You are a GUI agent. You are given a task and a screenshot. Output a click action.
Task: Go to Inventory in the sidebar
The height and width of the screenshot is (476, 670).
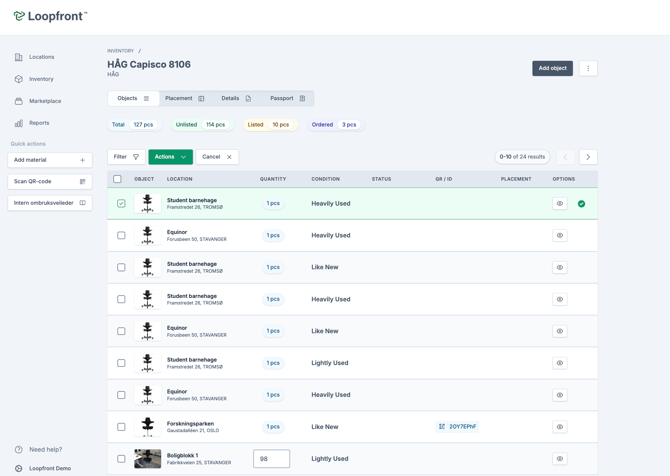pyautogui.click(x=34, y=79)
